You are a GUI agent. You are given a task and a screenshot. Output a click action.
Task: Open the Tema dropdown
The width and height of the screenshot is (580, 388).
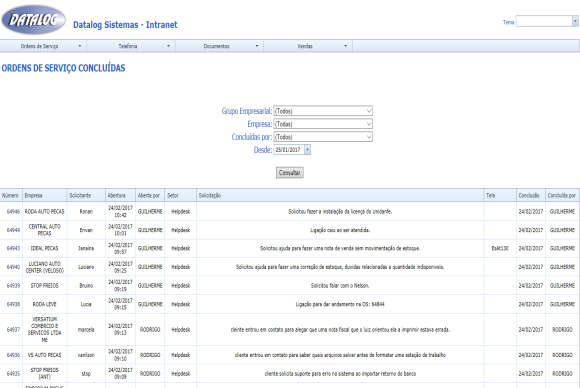pos(575,21)
